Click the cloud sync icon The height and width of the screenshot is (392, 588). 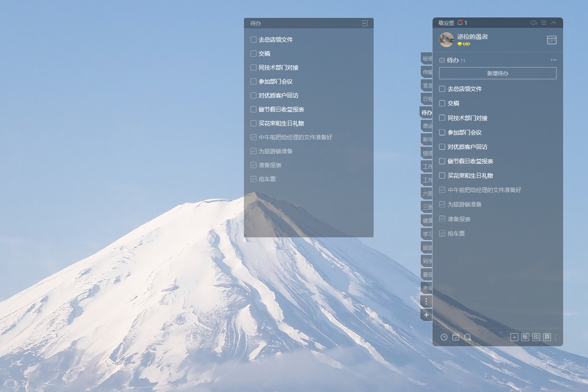click(x=534, y=23)
